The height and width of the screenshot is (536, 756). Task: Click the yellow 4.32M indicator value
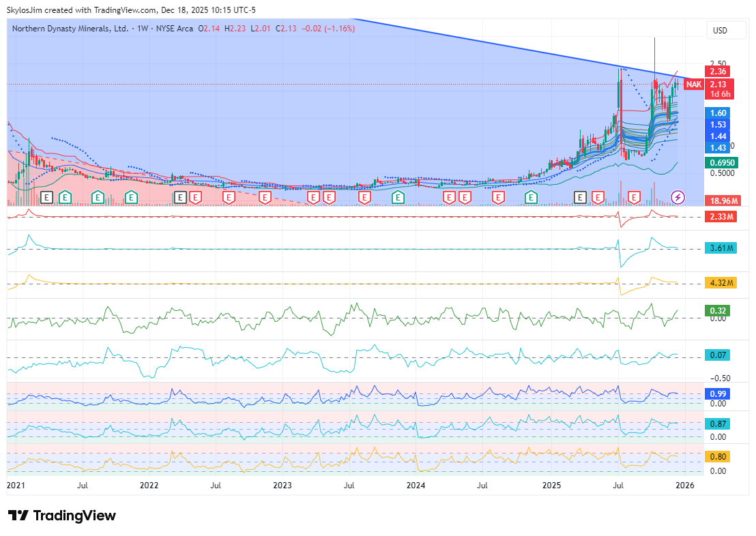pyautogui.click(x=722, y=283)
